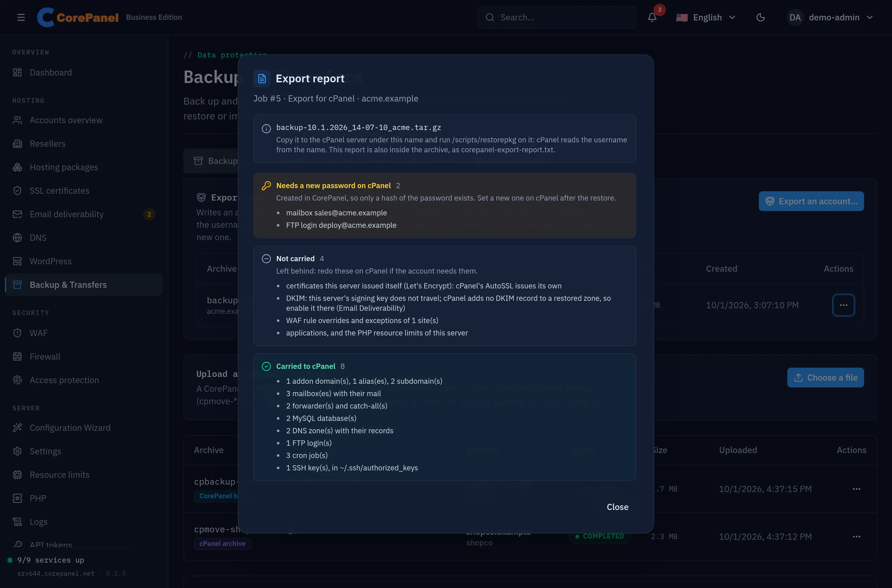Open the notifications bell
Image resolution: width=892 pixels, height=588 pixels.
(x=652, y=17)
